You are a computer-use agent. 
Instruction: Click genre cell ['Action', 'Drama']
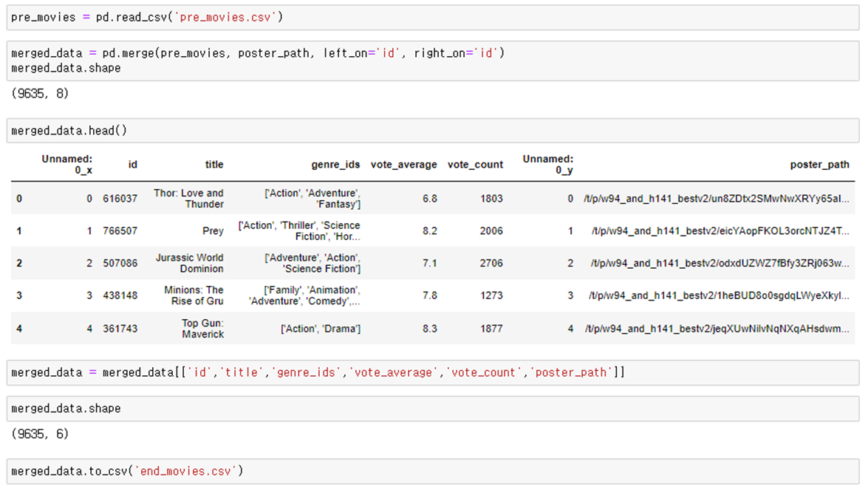click(x=321, y=329)
